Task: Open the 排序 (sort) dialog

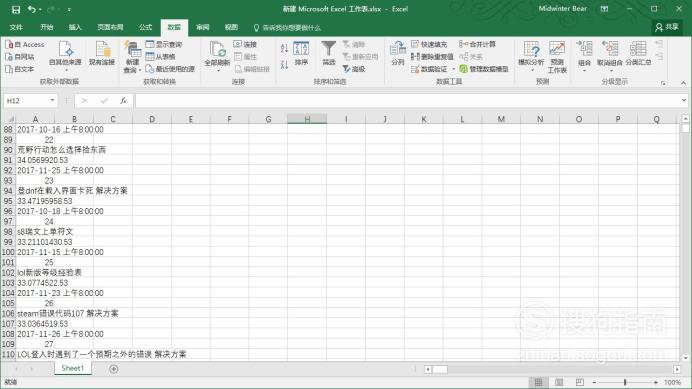Action: (x=301, y=54)
